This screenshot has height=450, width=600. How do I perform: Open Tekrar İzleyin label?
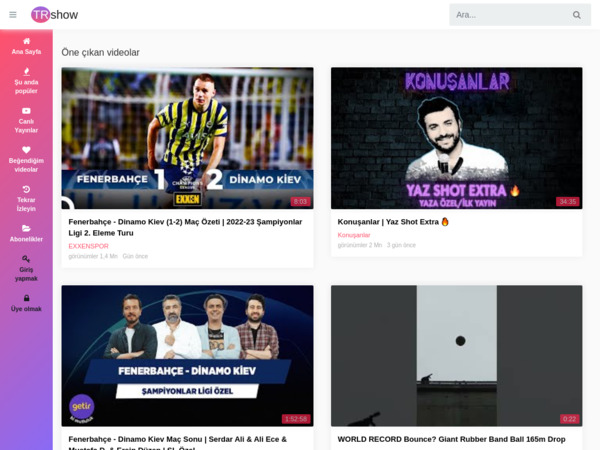click(x=26, y=204)
